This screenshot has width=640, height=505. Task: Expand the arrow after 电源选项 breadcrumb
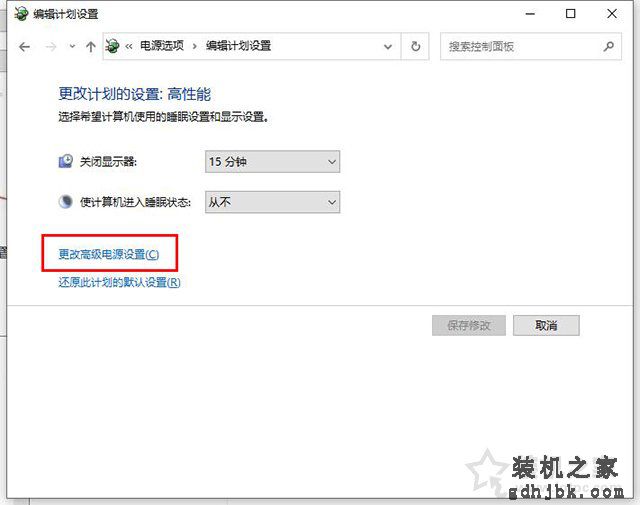point(195,47)
